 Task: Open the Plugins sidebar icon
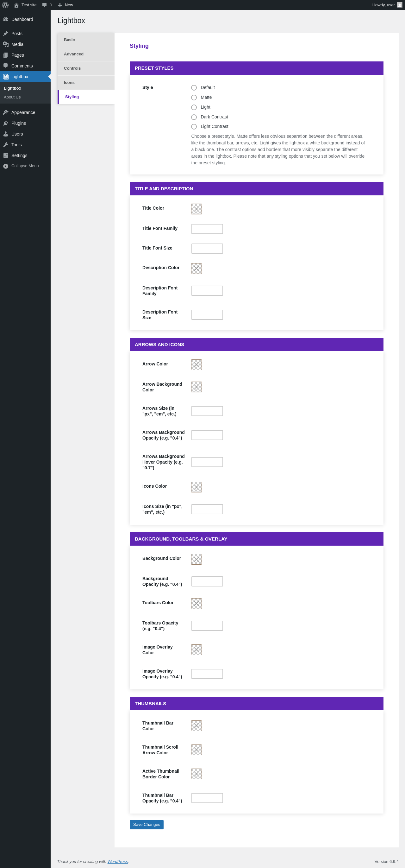6,123
